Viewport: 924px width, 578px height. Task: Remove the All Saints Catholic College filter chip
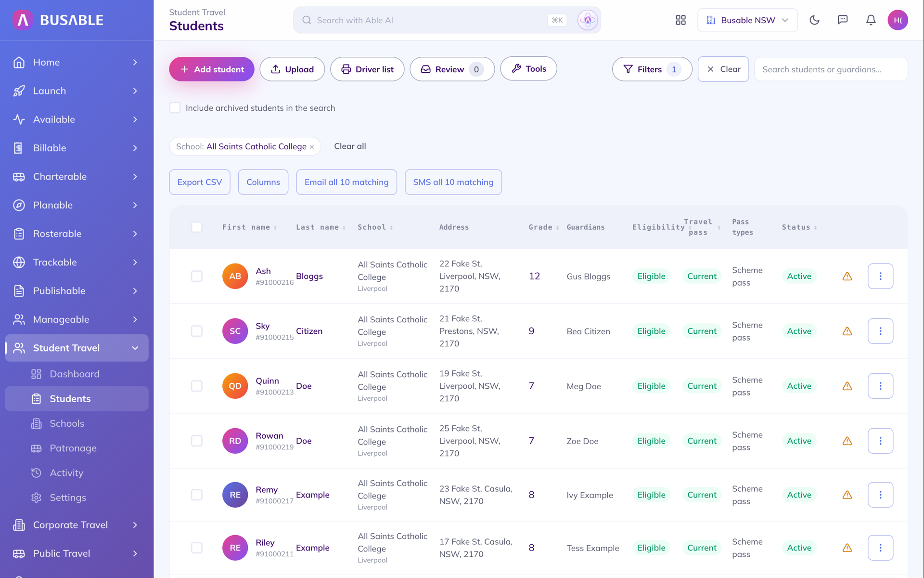tap(312, 147)
